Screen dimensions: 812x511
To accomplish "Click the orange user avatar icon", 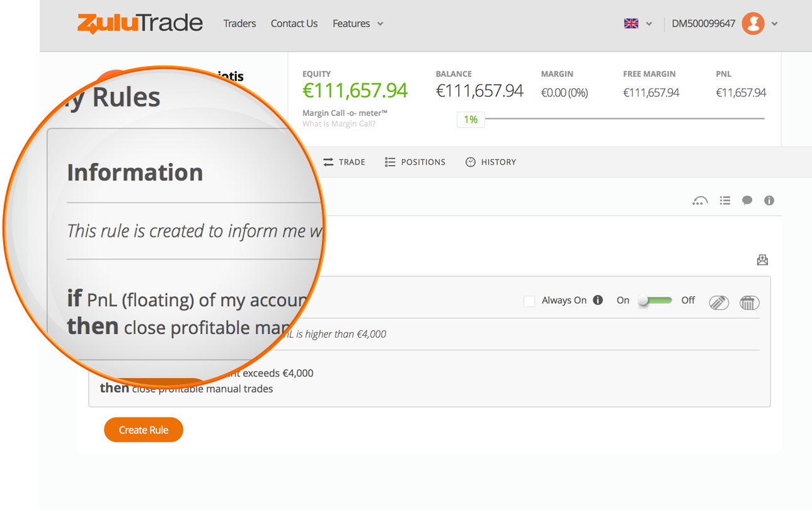I will (x=753, y=24).
